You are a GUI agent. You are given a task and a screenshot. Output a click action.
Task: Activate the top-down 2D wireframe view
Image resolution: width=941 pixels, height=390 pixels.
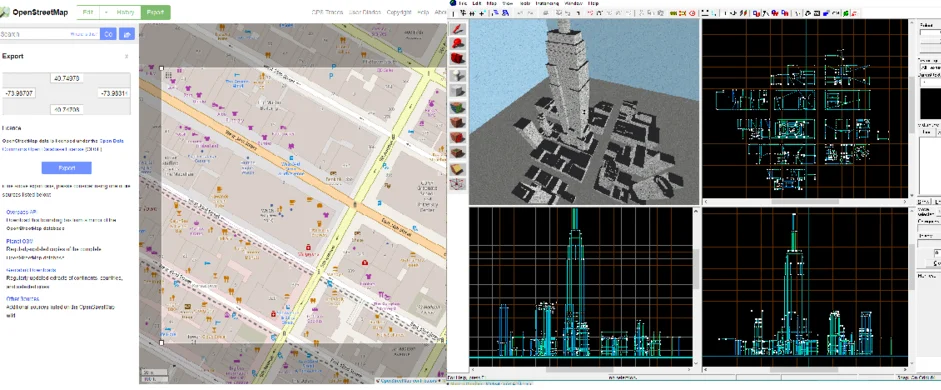(805, 108)
